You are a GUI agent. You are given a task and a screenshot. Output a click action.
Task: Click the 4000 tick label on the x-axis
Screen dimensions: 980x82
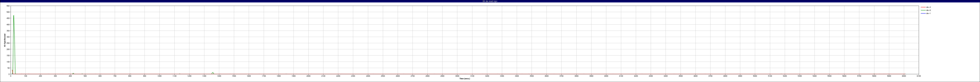[x=606, y=76]
